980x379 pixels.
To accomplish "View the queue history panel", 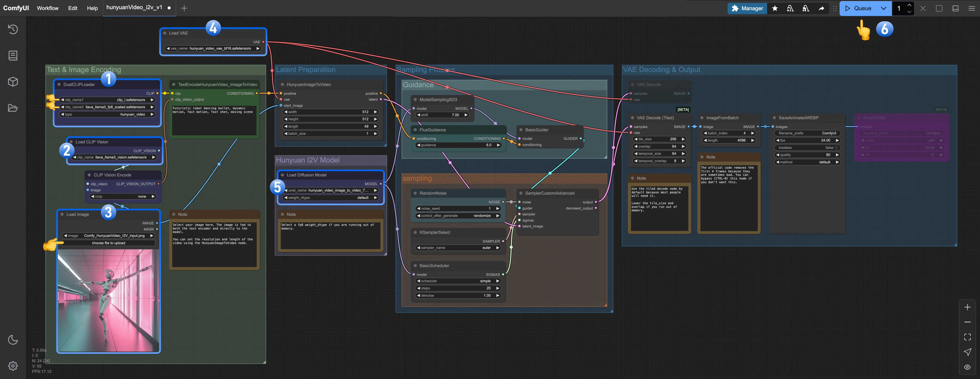I will pyautogui.click(x=13, y=29).
